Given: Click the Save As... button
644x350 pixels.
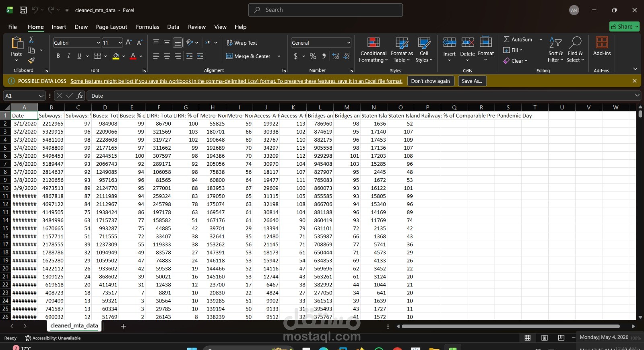Looking at the screenshot, I should (472, 81).
